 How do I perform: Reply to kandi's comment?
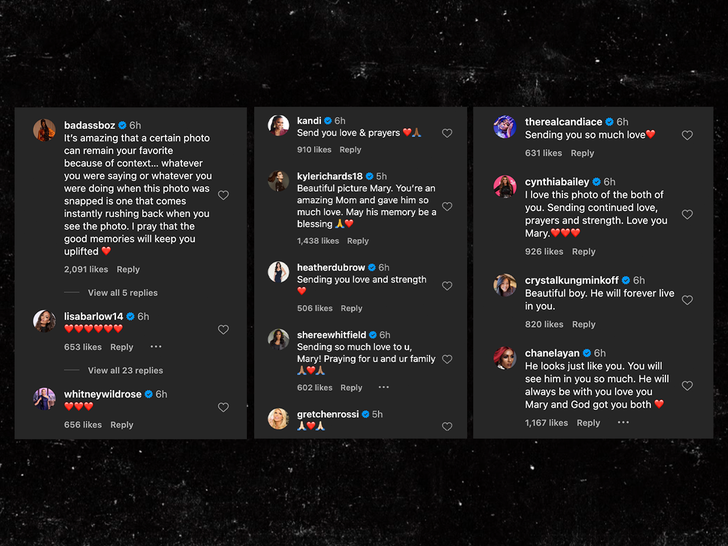point(350,150)
